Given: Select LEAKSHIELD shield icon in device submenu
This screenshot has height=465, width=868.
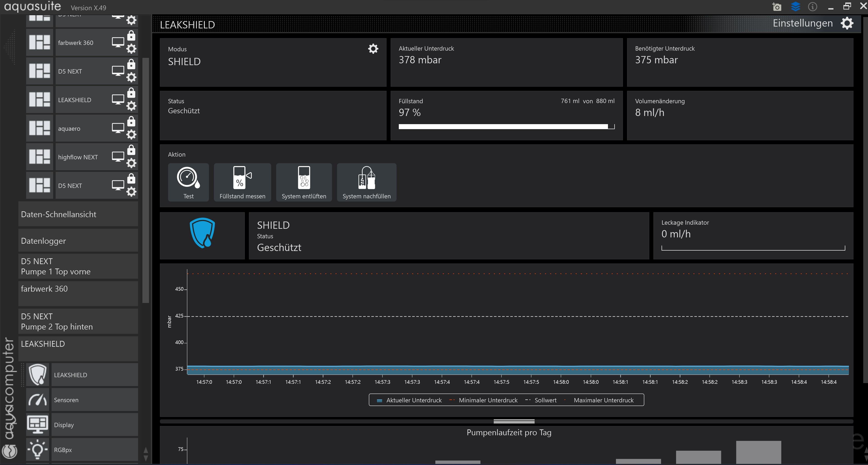Looking at the screenshot, I should click(x=37, y=374).
